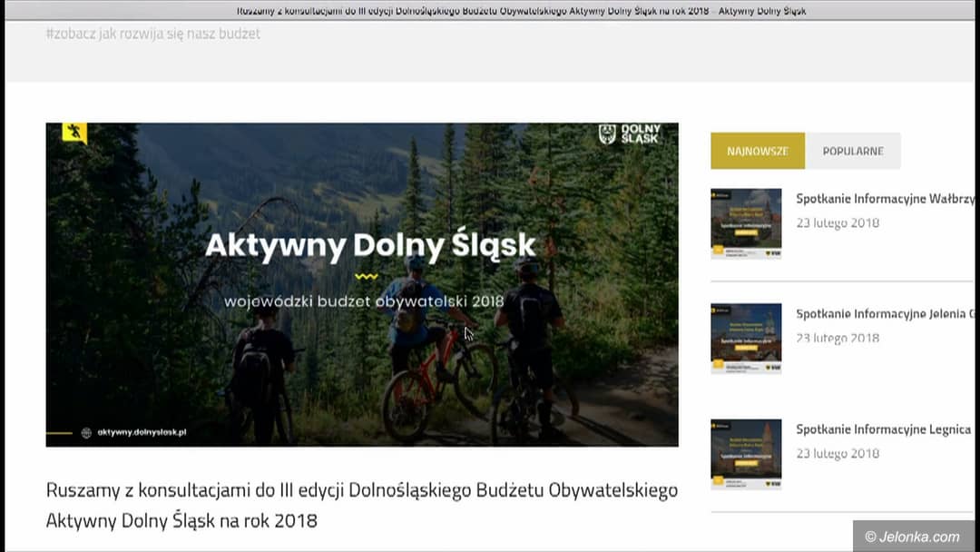Open the Spotkanie Informacyjne Legnica thumbnail
980x552 pixels.
pyautogui.click(x=746, y=454)
